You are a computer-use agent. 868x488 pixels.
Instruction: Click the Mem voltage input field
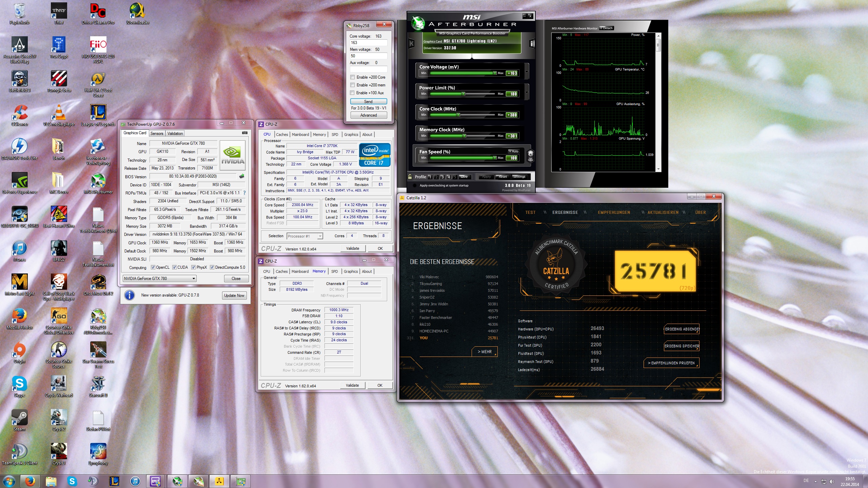coord(368,56)
